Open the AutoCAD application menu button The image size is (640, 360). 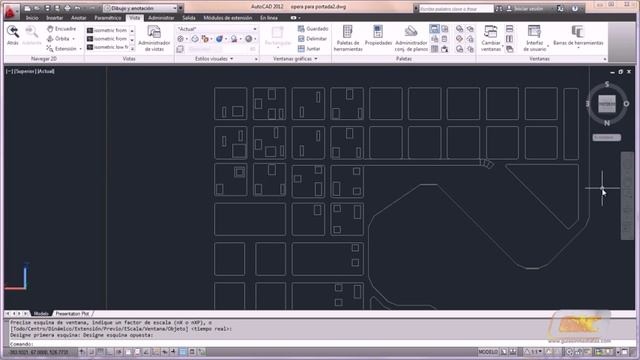(x=11, y=11)
